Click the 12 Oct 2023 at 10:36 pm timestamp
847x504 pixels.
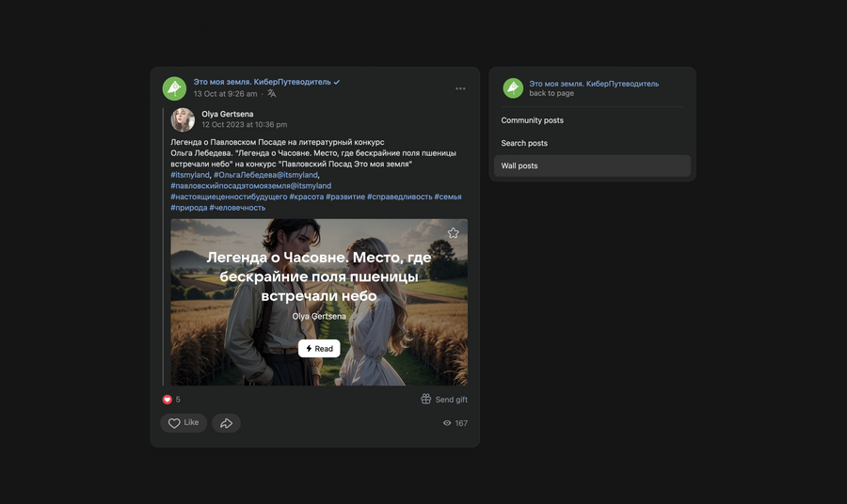tap(244, 124)
